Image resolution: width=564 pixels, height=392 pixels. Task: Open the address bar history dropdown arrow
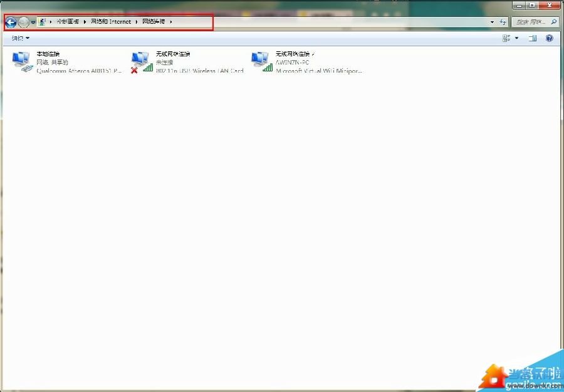point(492,23)
